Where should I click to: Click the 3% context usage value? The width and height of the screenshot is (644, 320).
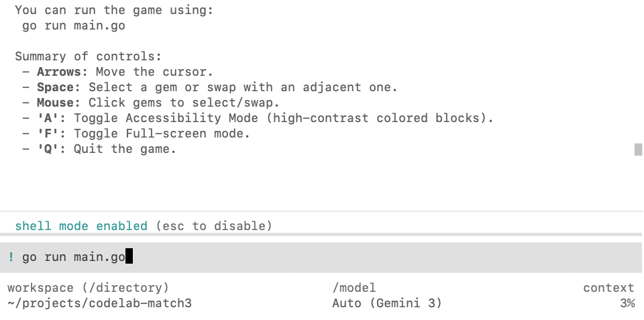coord(627,303)
